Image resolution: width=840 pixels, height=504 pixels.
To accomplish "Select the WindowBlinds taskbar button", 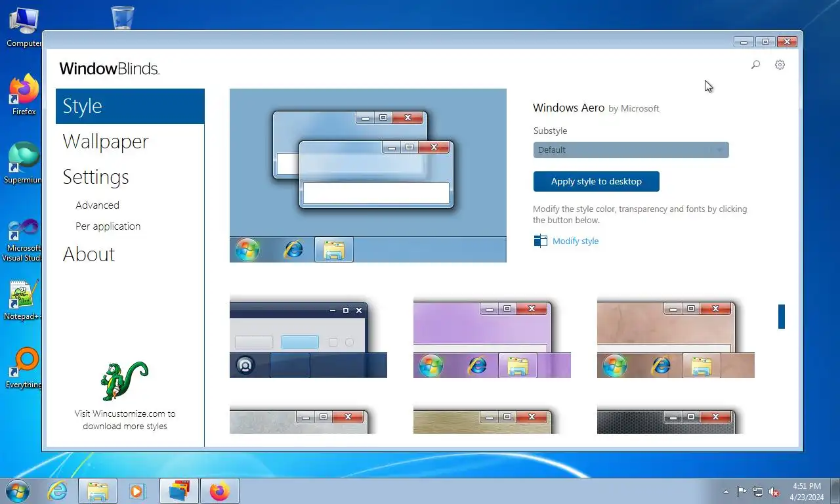I will [x=178, y=491].
